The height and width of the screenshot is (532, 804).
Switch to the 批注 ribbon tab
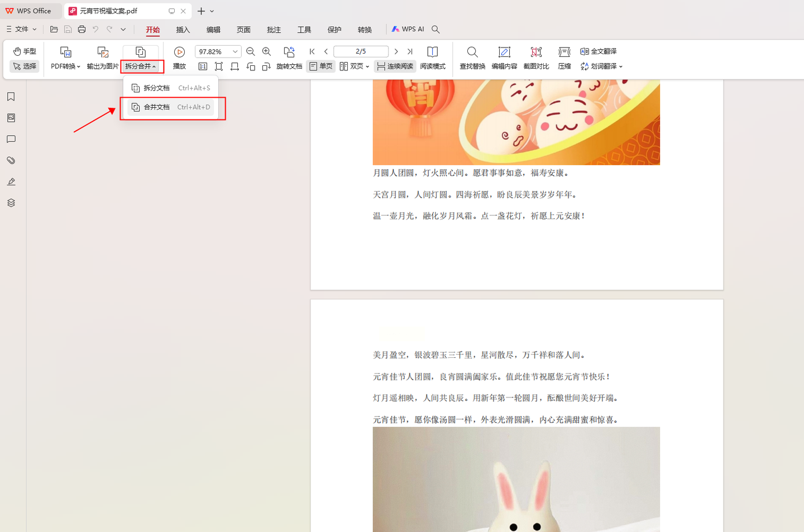point(274,30)
